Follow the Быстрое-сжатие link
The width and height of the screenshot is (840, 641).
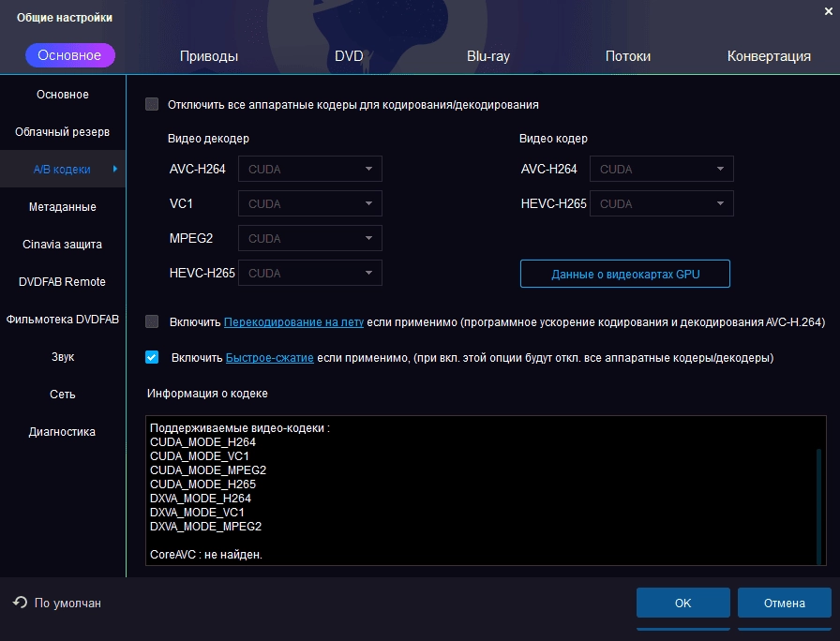(269, 358)
